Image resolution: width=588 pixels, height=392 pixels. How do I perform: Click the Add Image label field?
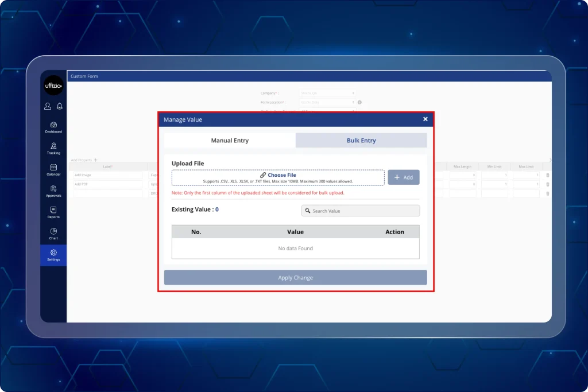(108, 175)
